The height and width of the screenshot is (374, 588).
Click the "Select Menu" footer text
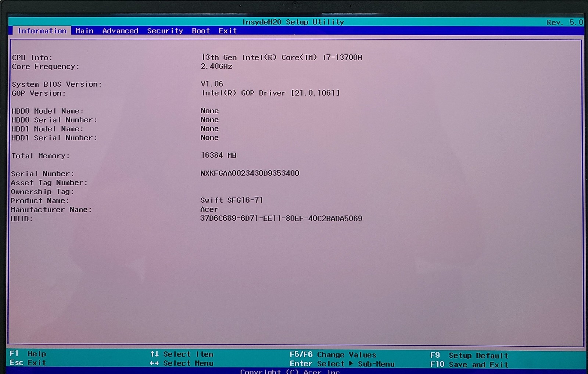click(x=188, y=363)
